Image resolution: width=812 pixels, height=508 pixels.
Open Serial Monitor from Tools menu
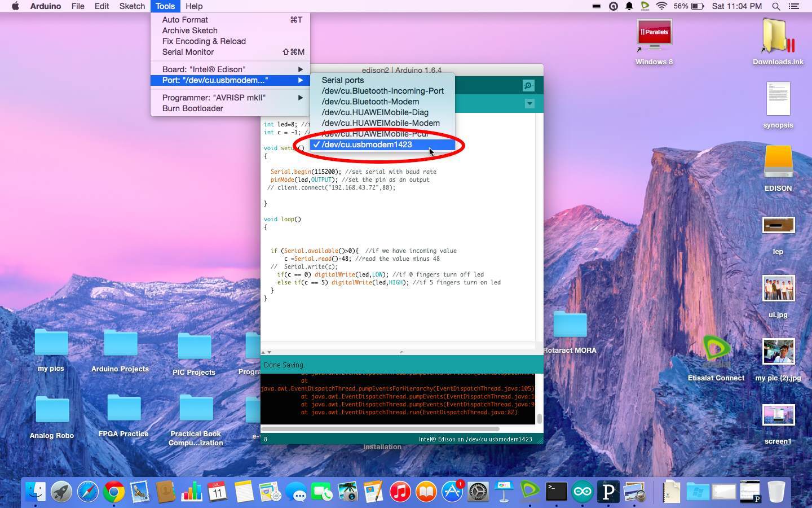[x=230, y=52]
